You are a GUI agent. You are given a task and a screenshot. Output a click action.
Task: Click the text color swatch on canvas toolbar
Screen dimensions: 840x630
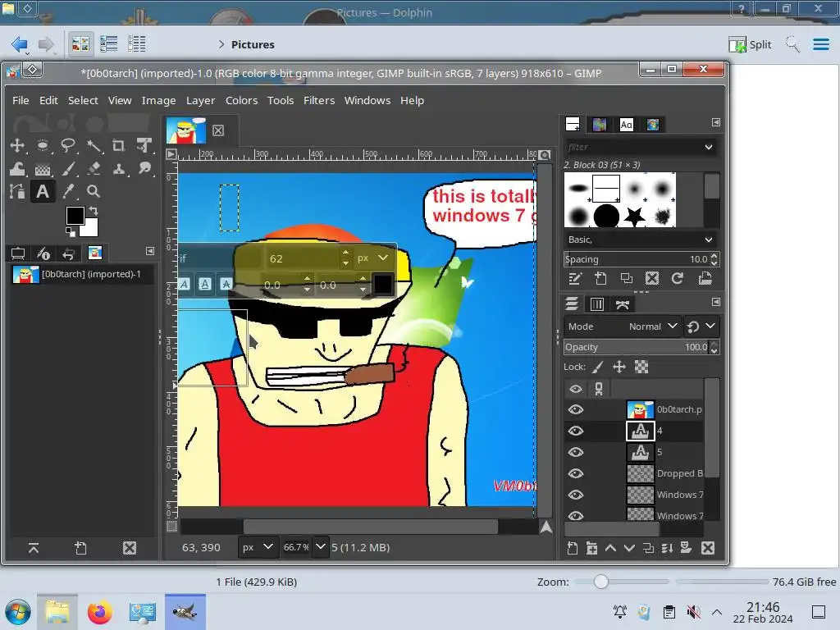tap(382, 284)
